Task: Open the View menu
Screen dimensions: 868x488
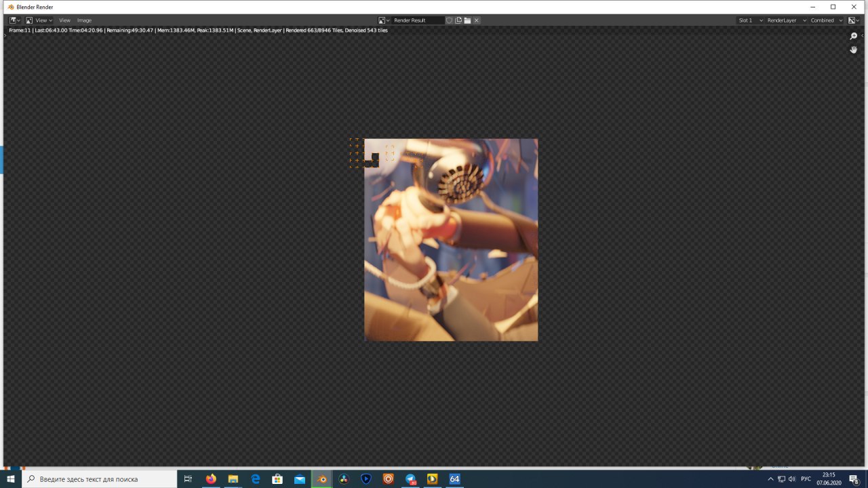Action: [x=64, y=20]
